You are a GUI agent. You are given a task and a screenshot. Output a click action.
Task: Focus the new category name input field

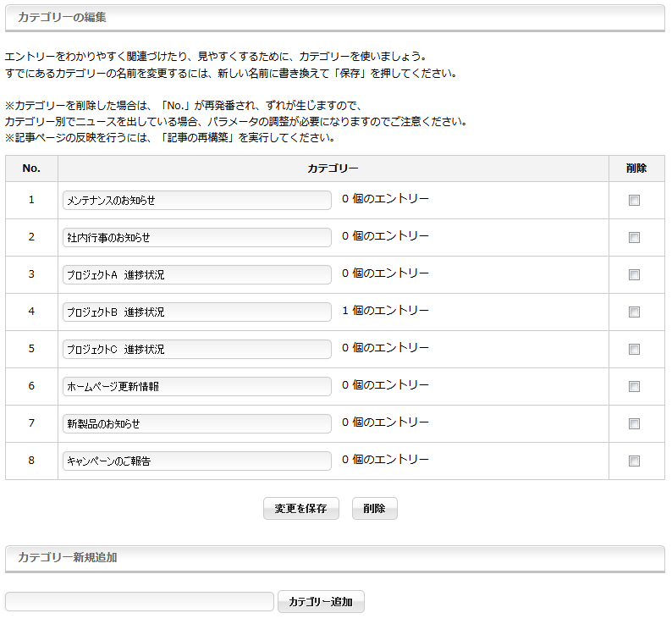pyautogui.click(x=140, y=602)
